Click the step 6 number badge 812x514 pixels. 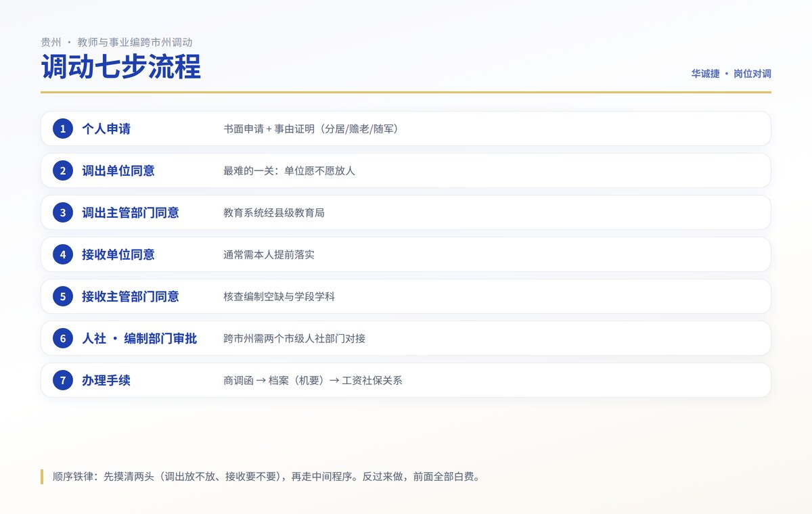(63, 338)
